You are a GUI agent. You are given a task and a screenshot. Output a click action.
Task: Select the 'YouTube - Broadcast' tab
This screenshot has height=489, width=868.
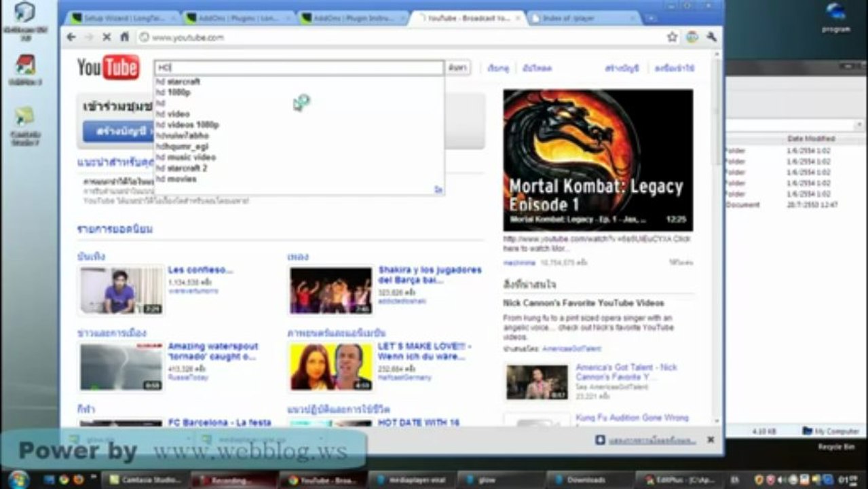467,18
